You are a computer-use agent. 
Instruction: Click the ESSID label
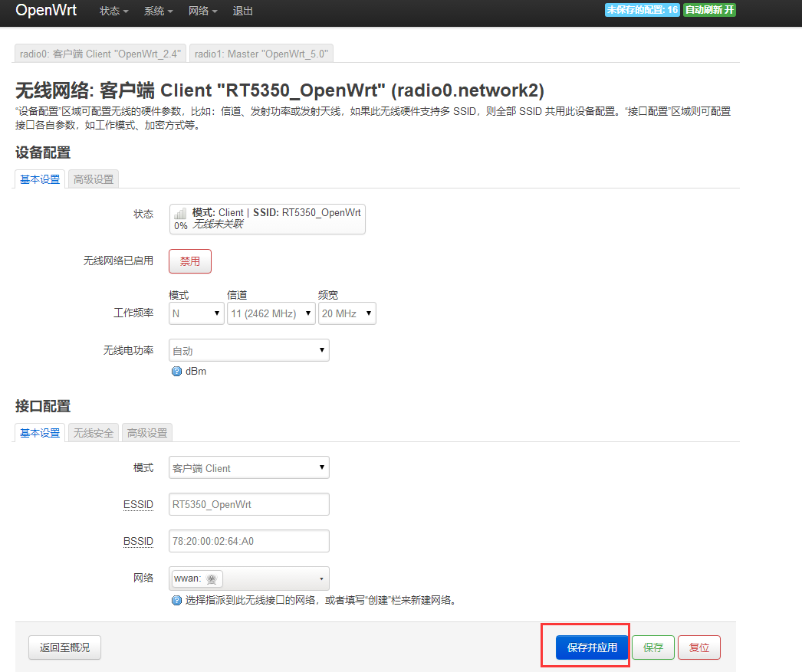138,505
